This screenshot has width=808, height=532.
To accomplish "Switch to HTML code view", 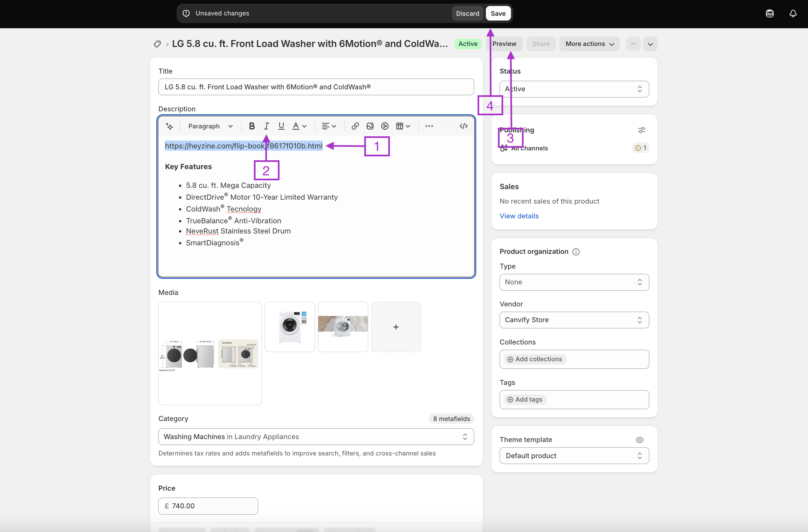I will 463,126.
